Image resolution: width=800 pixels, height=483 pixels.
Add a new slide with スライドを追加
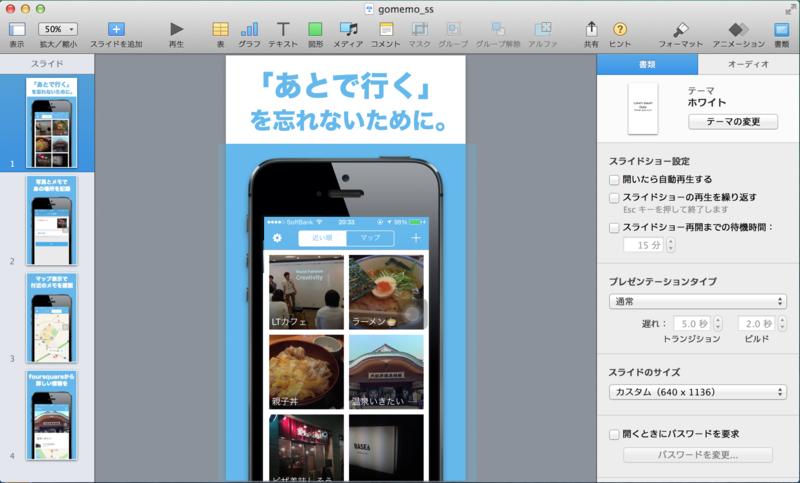coord(116,30)
